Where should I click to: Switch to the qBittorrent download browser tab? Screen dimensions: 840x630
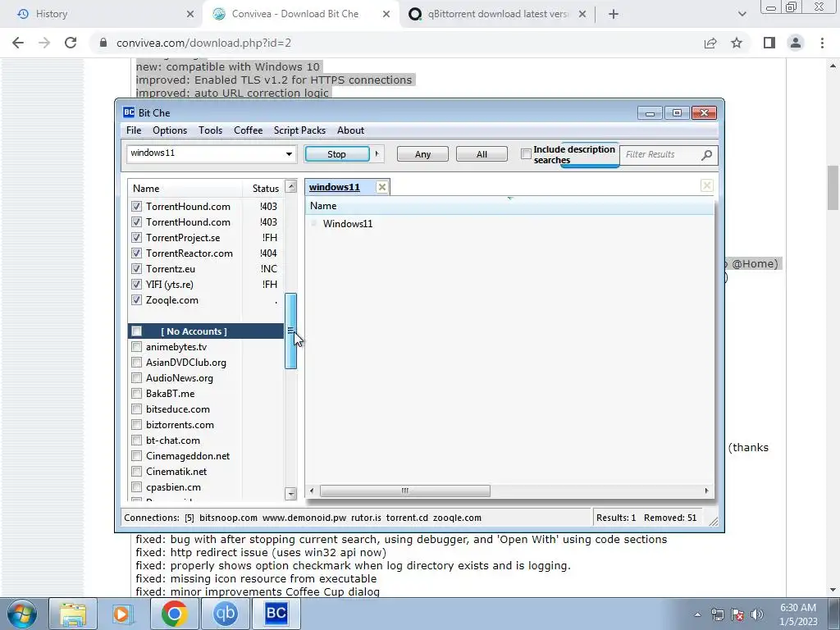coord(495,14)
